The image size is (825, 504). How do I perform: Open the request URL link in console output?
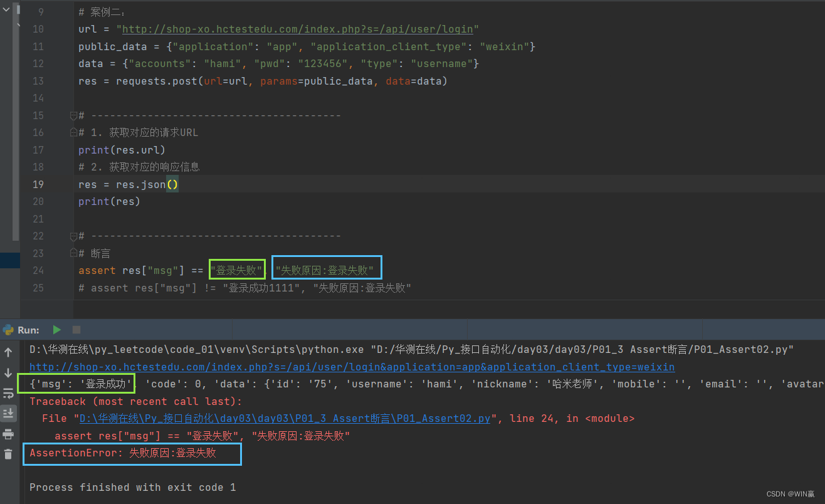coord(352,367)
